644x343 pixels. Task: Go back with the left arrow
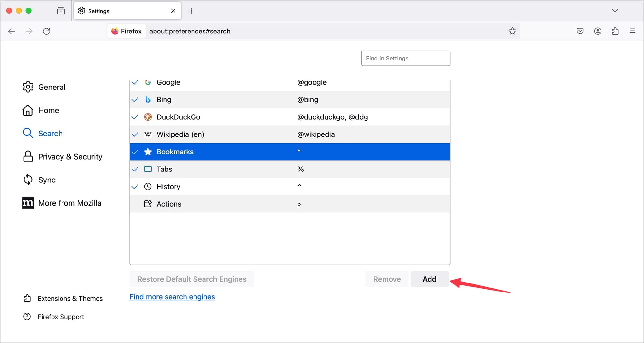(x=12, y=31)
